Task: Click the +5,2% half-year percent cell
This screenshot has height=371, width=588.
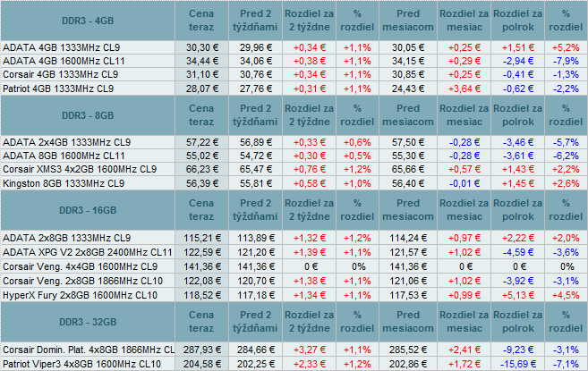Action: pos(566,47)
